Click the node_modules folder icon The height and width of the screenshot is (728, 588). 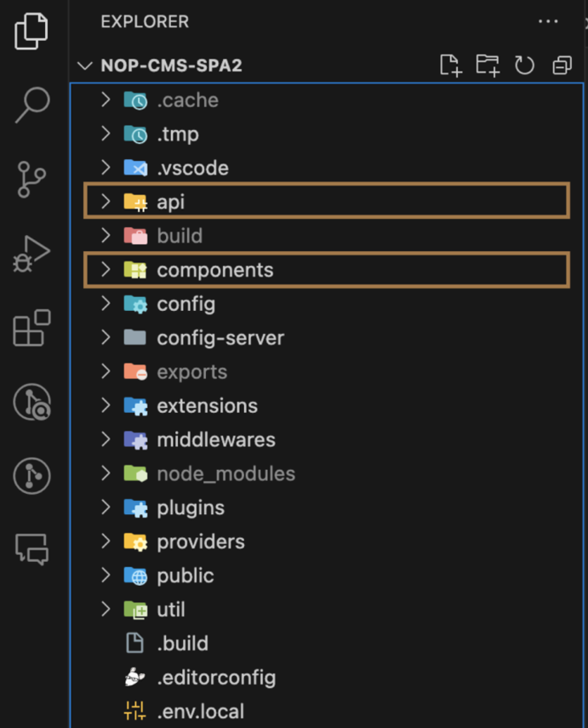[135, 473]
